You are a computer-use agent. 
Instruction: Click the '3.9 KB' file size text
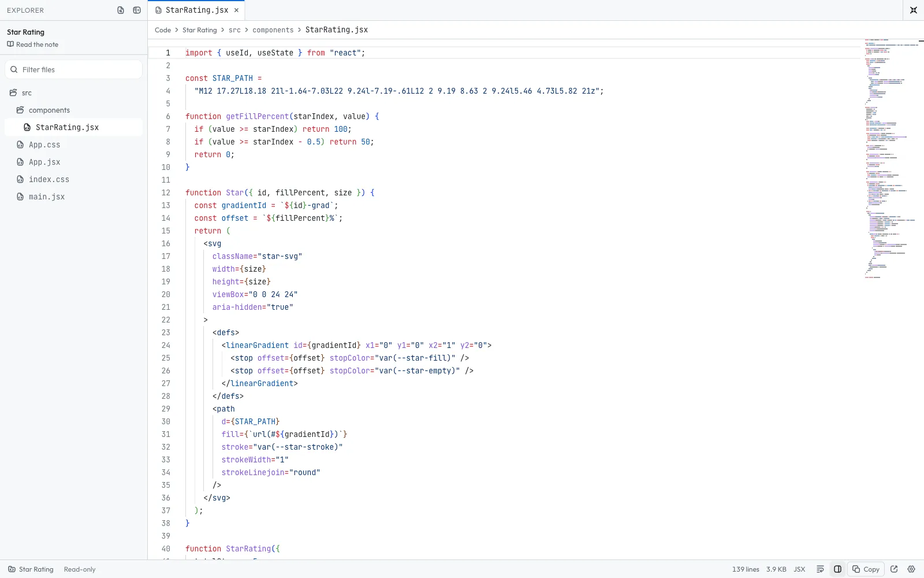tap(776, 569)
